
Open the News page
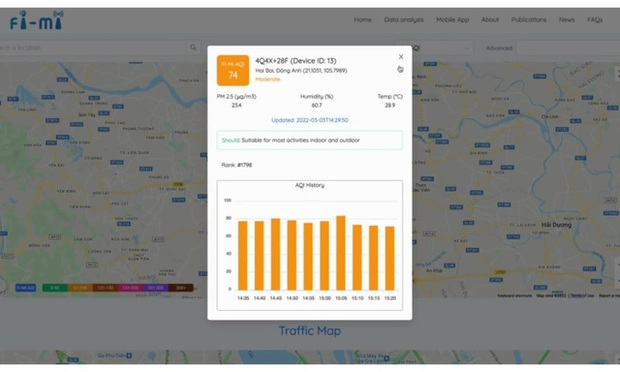pos(567,20)
